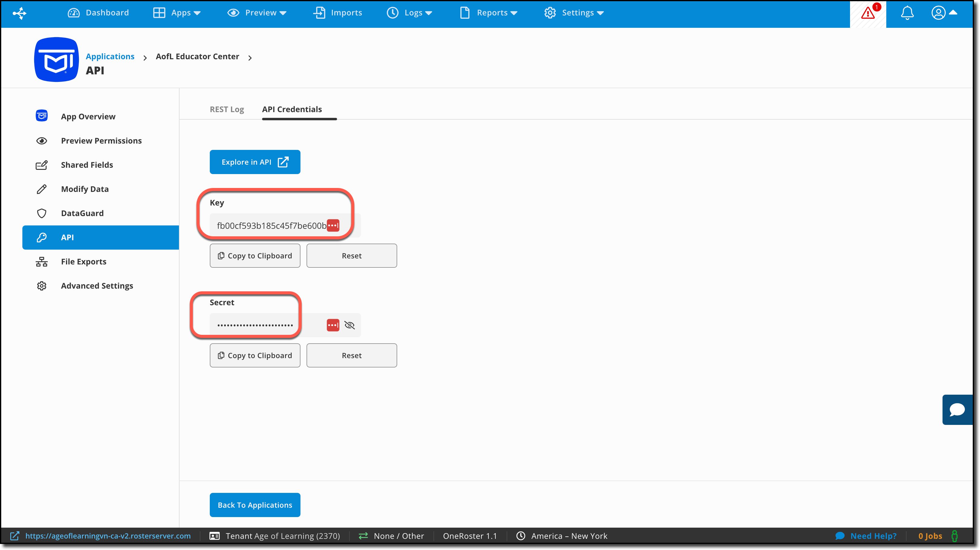Click the breadcrumb chevron after Applications
This screenshot has height=550, width=980.
145,58
